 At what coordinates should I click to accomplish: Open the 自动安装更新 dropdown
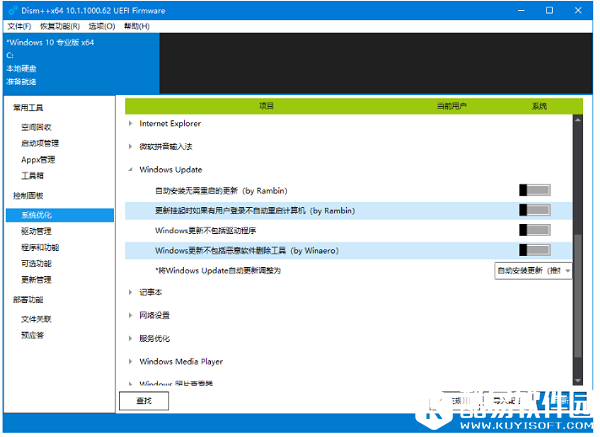tap(533, 271)
